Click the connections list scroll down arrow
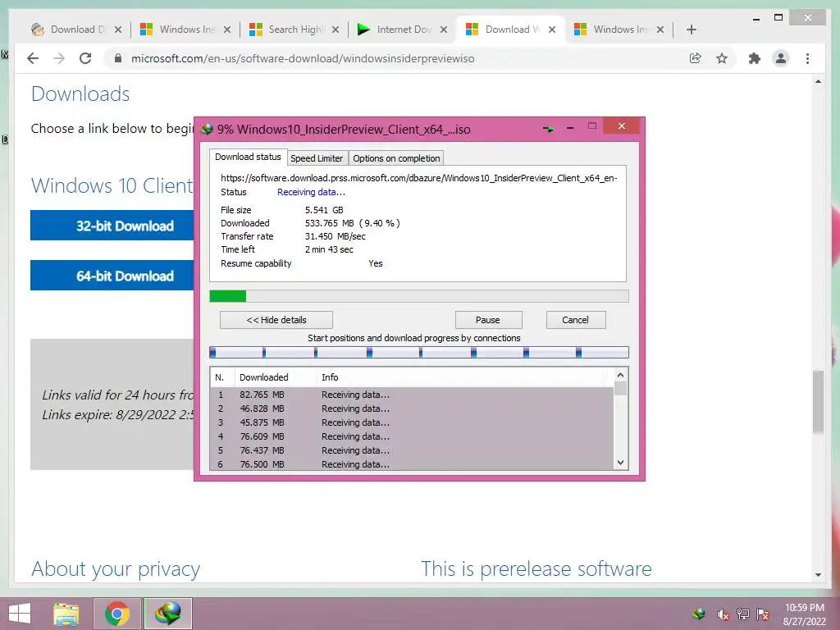 pyautogui.click(x=620, y=463)
